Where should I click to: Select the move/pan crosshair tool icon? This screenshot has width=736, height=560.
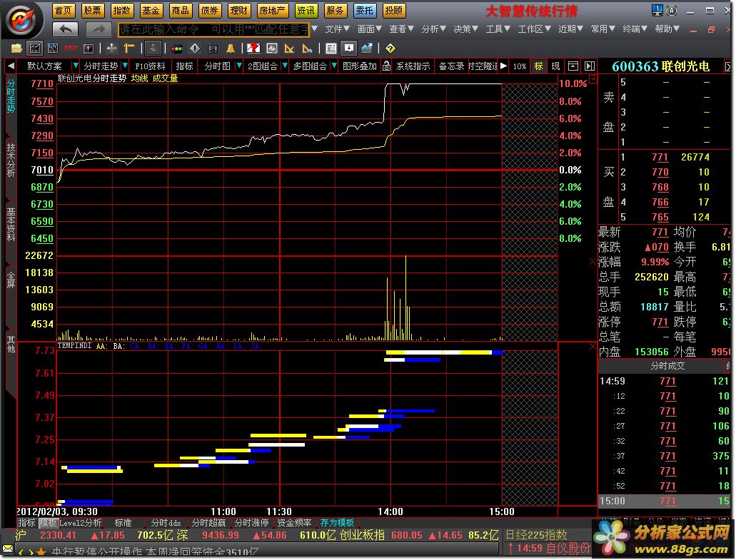pyautogui.click(x=111, y=49)
